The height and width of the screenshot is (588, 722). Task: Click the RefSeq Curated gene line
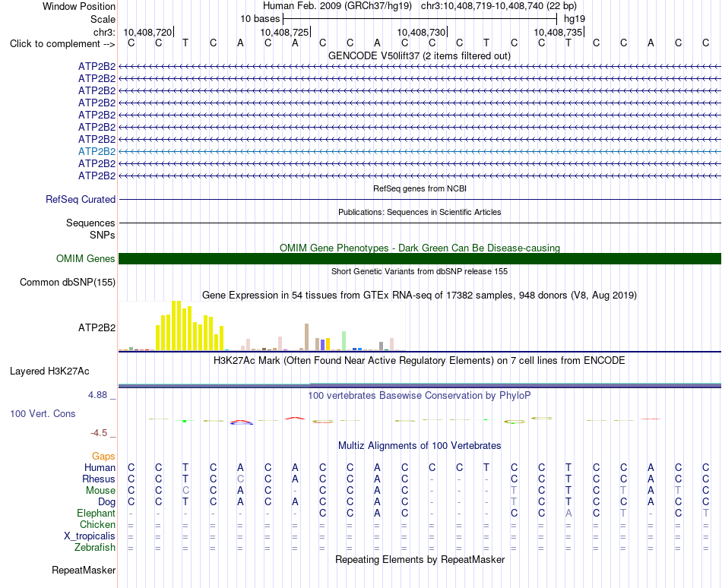coord(420,199)
